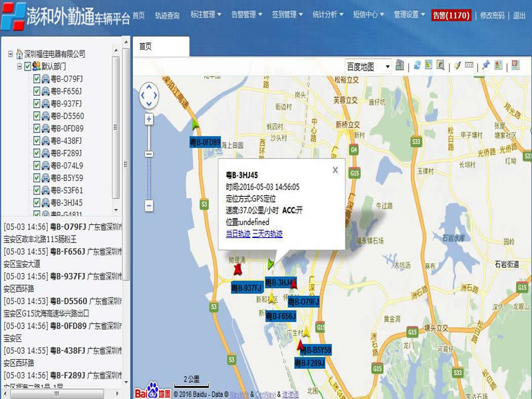The width and height of the screenshot is (532, 399).
Task: Go to 首页 in the top navigation
Action: pyautogui.click(x=139, y=15)
